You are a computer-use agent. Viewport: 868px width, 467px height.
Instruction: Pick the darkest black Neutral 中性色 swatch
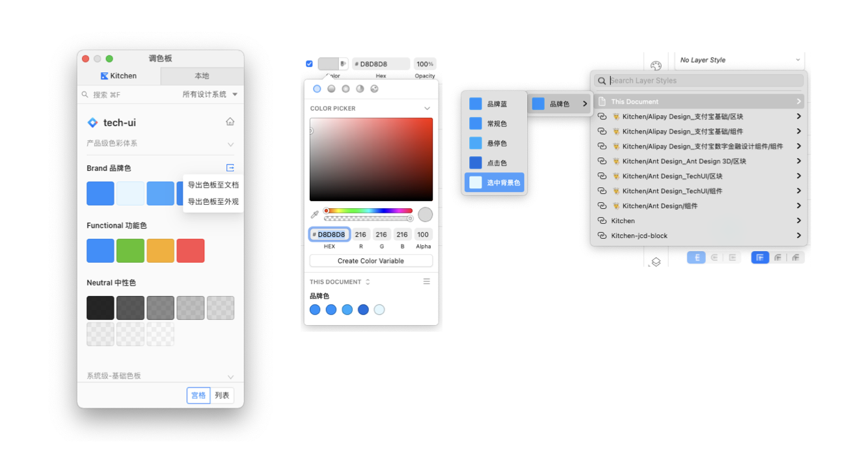pyautogui.click(x=100, y=308)
